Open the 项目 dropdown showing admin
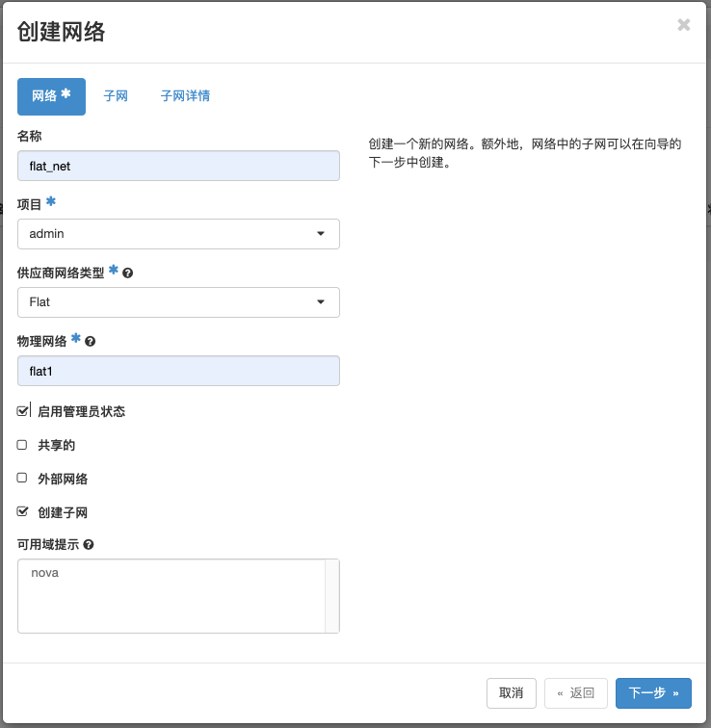Screen dimensions: 711x728 178,234
